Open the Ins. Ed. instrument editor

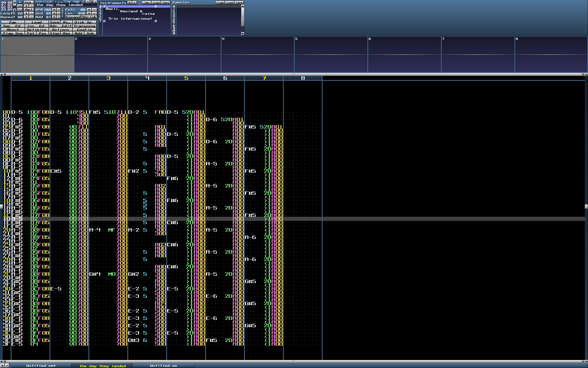37,26
